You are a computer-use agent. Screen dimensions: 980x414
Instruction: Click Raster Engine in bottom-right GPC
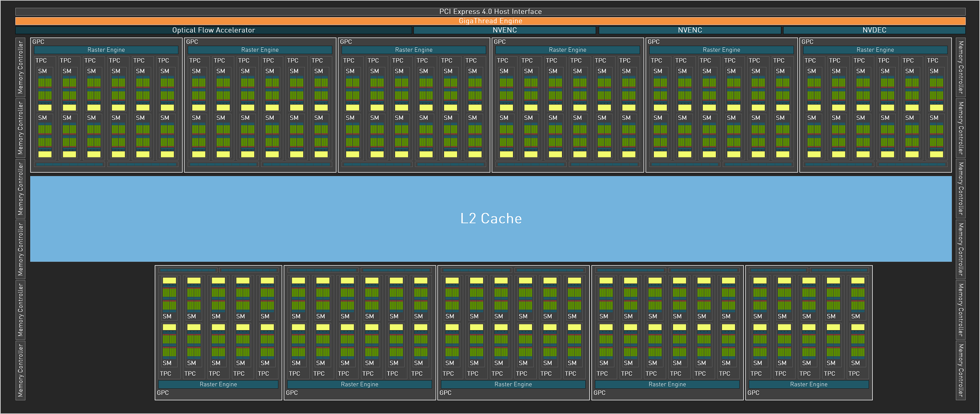[x=808, y=384]
